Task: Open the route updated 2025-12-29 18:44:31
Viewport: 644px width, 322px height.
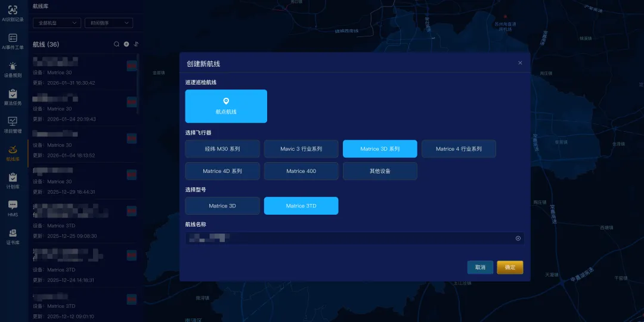Action: point(84,181)
